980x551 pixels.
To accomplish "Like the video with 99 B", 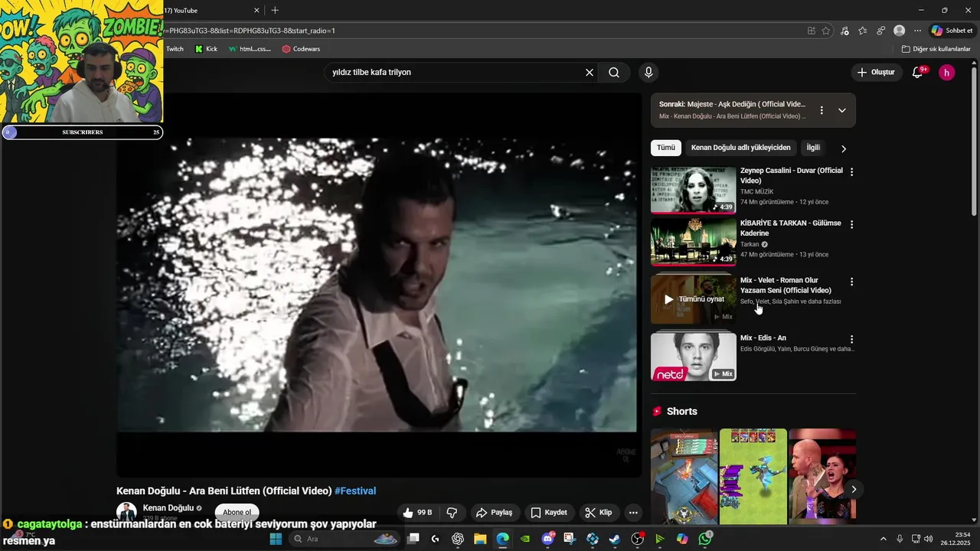I will 417,513.
